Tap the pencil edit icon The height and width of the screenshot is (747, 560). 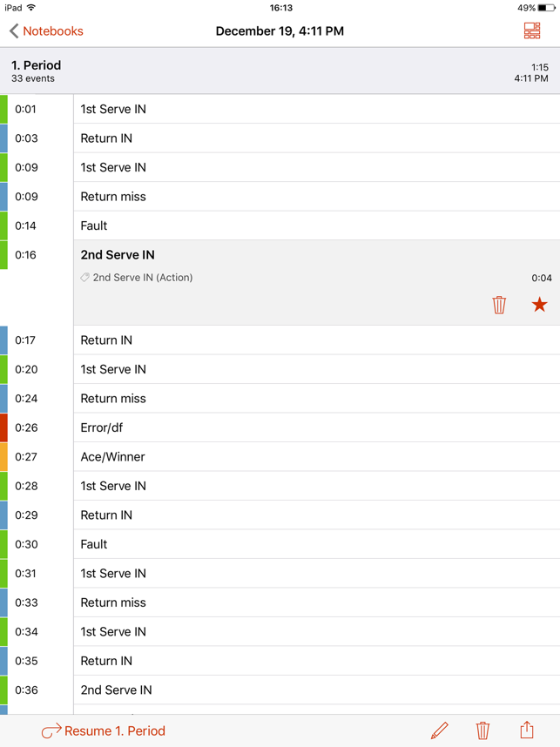tap(440, 730)
